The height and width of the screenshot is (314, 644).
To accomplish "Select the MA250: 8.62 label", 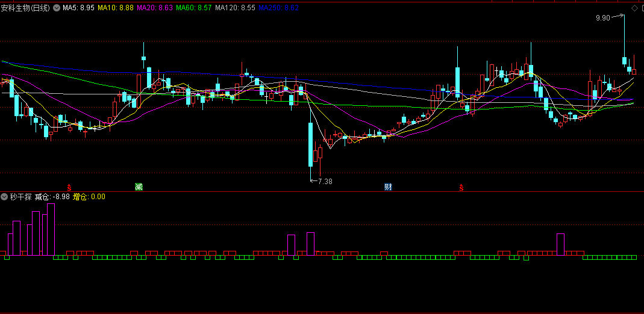I will 278,8.
